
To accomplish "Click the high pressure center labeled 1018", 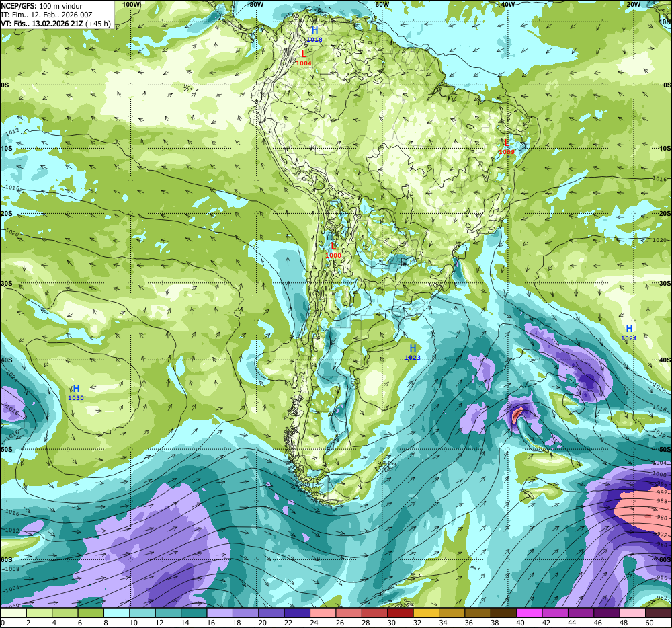I will pos(314,34).
